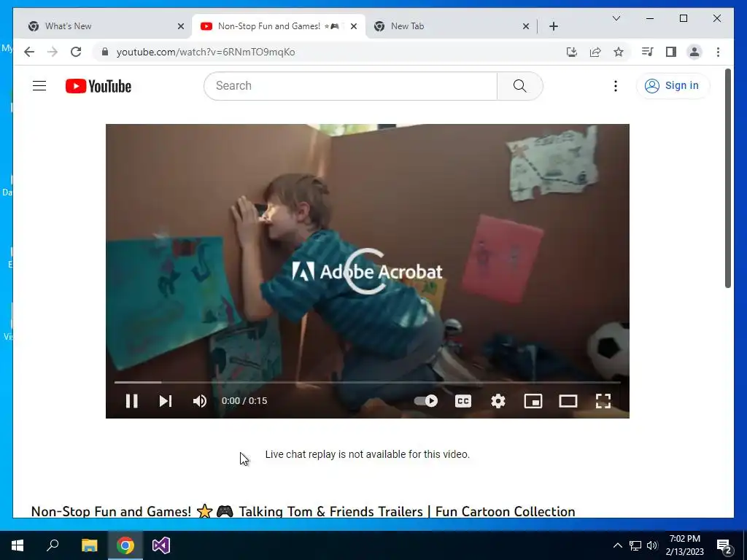Viewport: 747px width, 560px height.
Task: Close the New Tab tab
Action: tap(526, 26)
